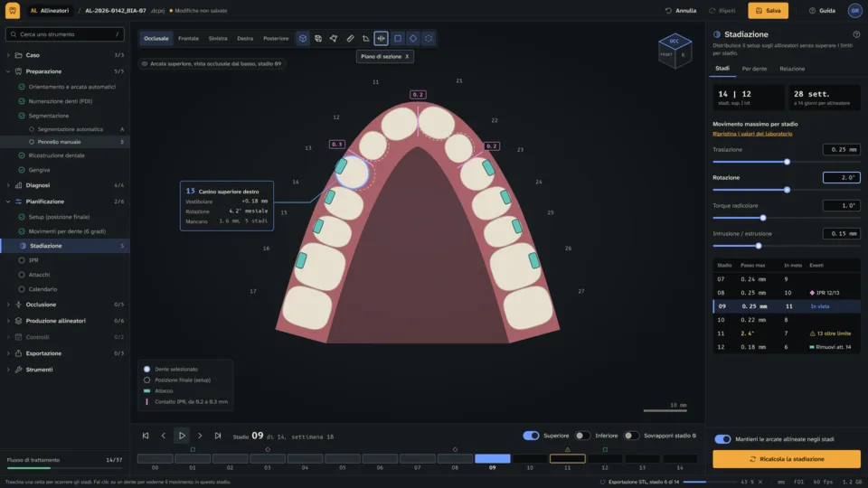Expand the Produzione allineatori section
This screenshot has height=488, width=868.
tap(8, 321)
